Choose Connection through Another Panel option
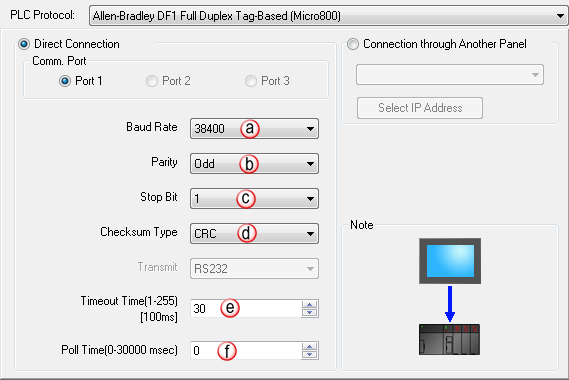The image size is (569, 380). click(x=353, y=44)
